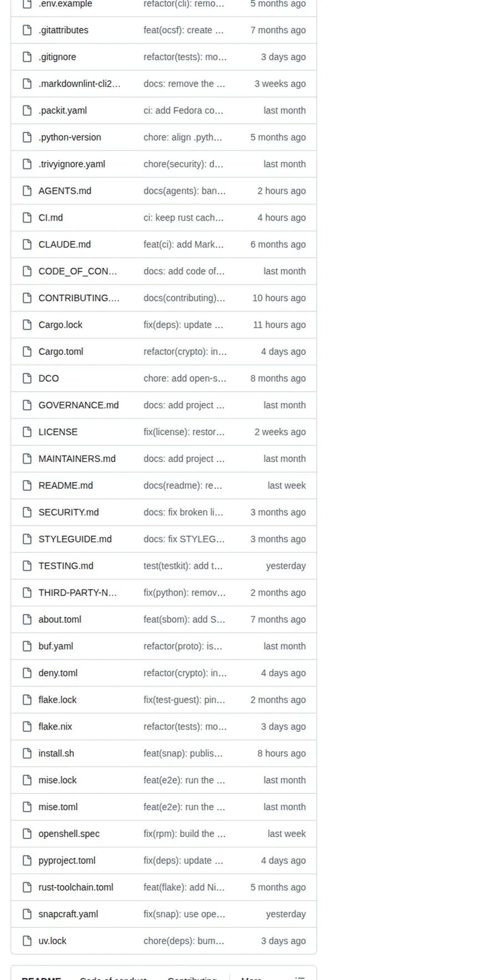Click the file icon next to snapcraft.yaml

(x=27, y=914)
